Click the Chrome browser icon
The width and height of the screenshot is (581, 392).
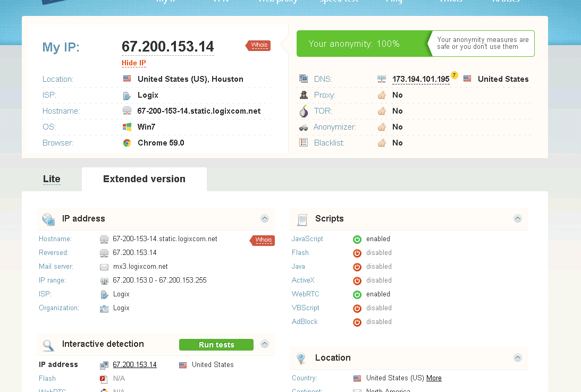pos(127,143)
